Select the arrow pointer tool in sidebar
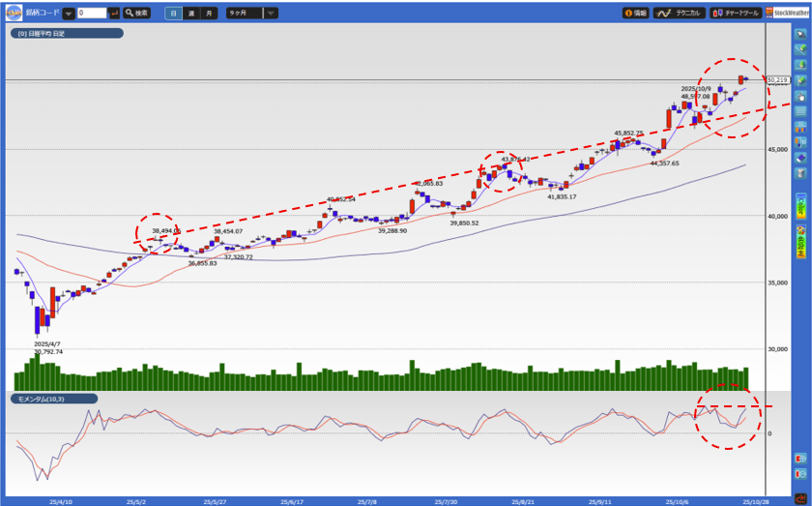812x506 pixels. [800, 34]
